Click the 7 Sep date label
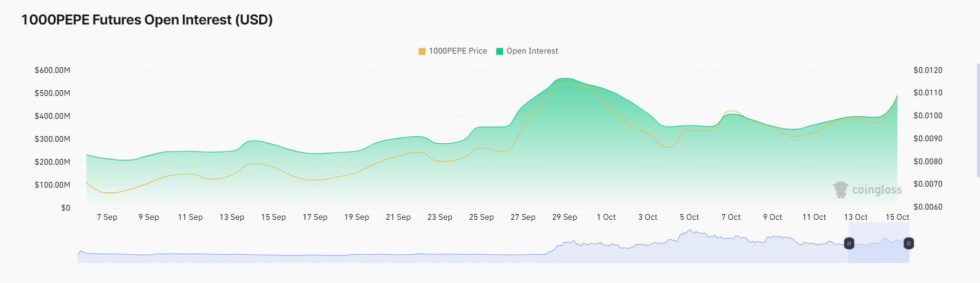 pyautogui.click(x=107, y=217)
